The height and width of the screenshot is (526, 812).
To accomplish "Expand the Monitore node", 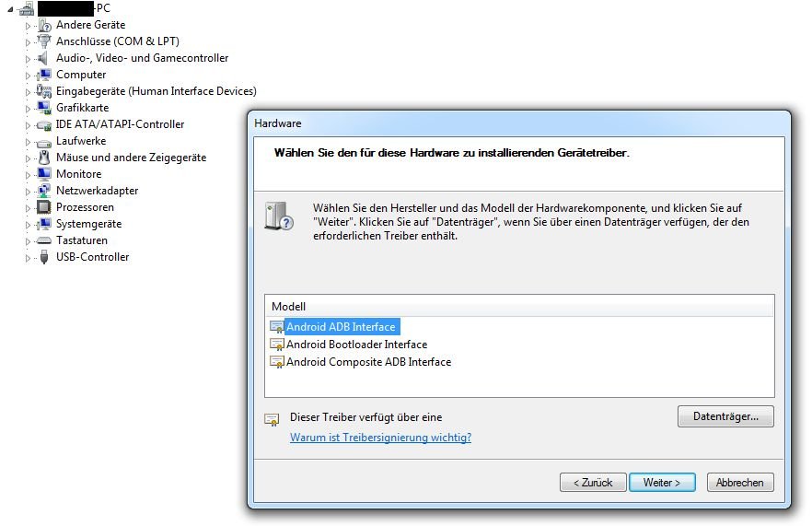I will (x=28, y=175).
